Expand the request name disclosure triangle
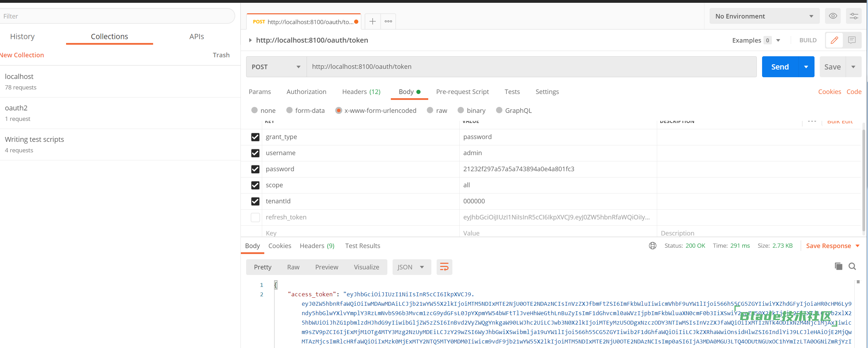 [250, 40]
